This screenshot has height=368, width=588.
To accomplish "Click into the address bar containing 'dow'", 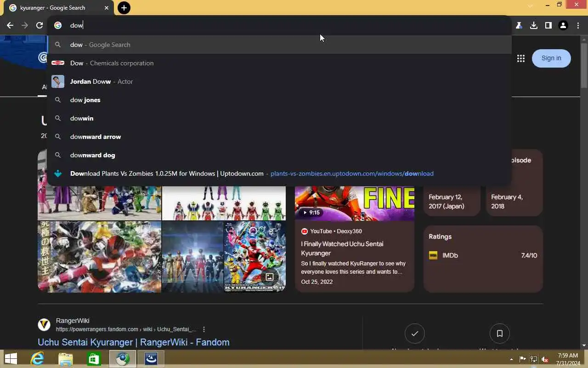I will [x=279, y=25].
